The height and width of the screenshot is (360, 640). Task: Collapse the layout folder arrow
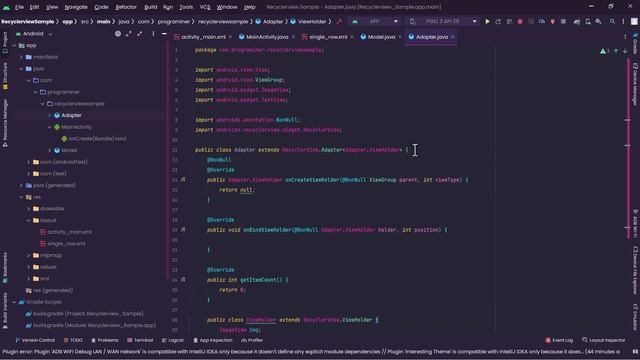click(x=29, y=220)
